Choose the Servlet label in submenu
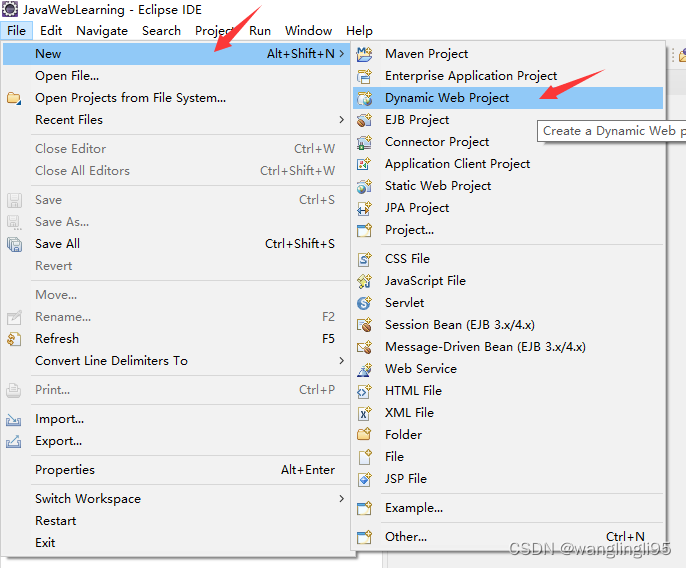This screenshot has height=568, width=686. coord(405,303)
